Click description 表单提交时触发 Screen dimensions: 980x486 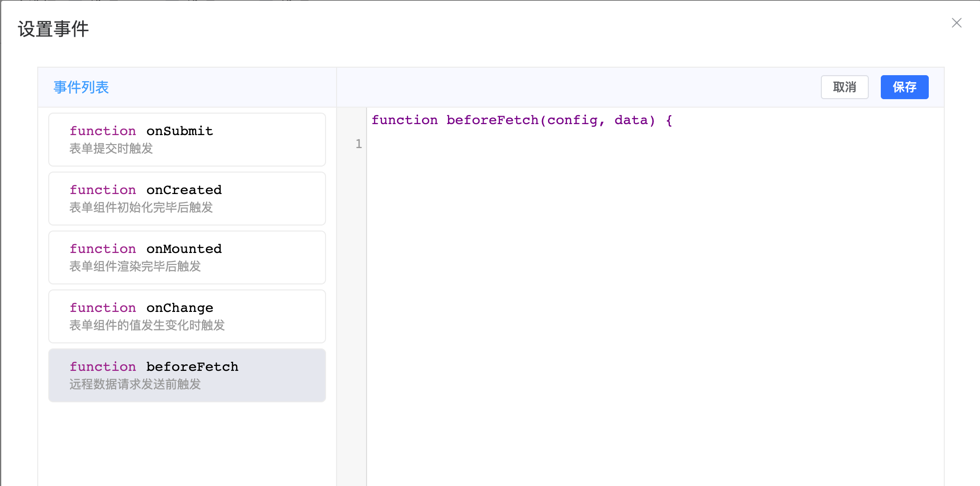[x=111, y=149]
